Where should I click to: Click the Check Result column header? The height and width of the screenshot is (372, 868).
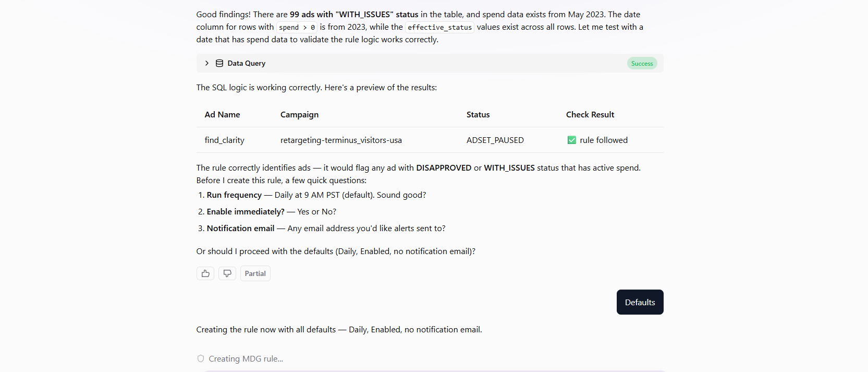pos(590,115)
